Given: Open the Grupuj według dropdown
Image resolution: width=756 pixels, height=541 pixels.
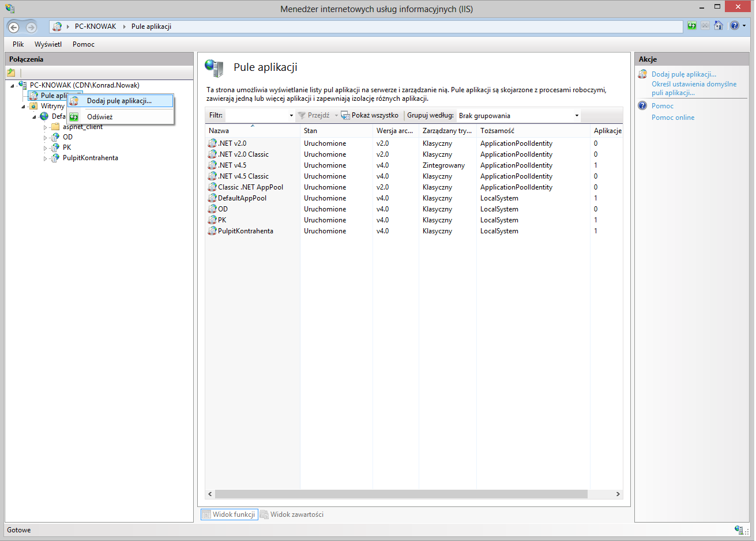Looking at the screenshot, I should tap(577, 116).
